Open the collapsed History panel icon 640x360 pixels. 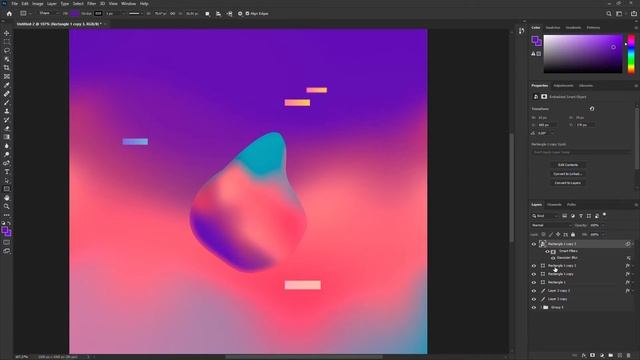tap(521, 31)
